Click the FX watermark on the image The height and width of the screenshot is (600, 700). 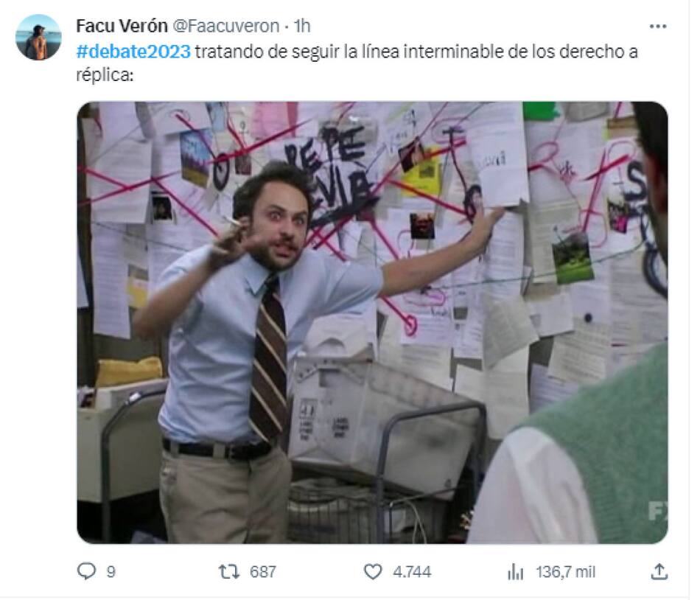point(657,511)
